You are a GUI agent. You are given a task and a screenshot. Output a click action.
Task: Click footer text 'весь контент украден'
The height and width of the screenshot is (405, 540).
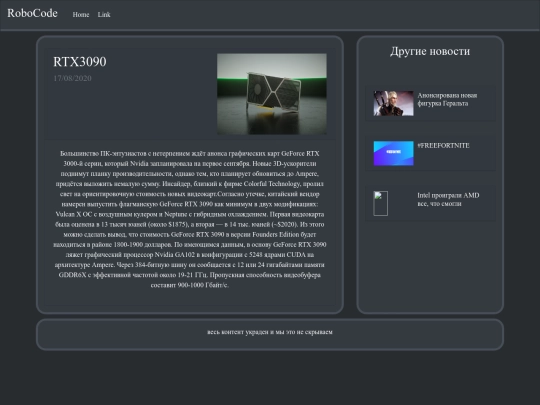pyautogui.click(x=238, y=332)
